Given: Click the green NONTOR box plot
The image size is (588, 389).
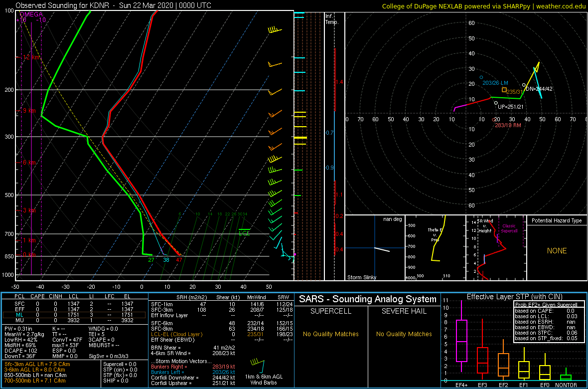Looking at the screenshot, I should coord(567,375).
